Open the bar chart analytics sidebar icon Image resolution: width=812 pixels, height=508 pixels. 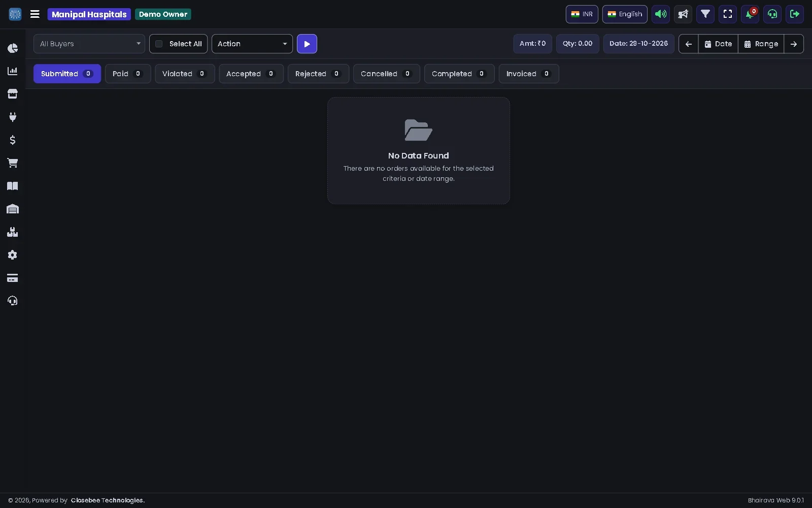point(13,71)
